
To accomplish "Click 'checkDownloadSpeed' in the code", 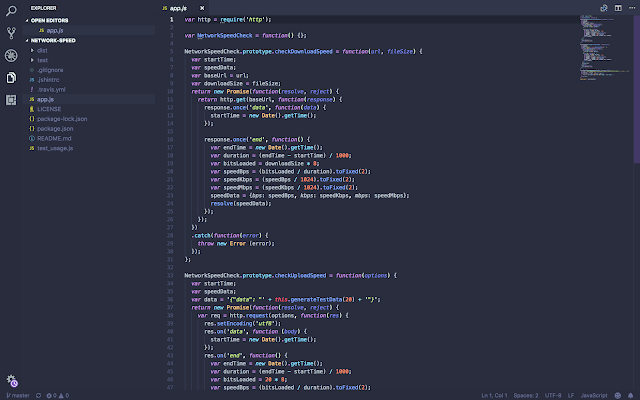I will (303, 51).
